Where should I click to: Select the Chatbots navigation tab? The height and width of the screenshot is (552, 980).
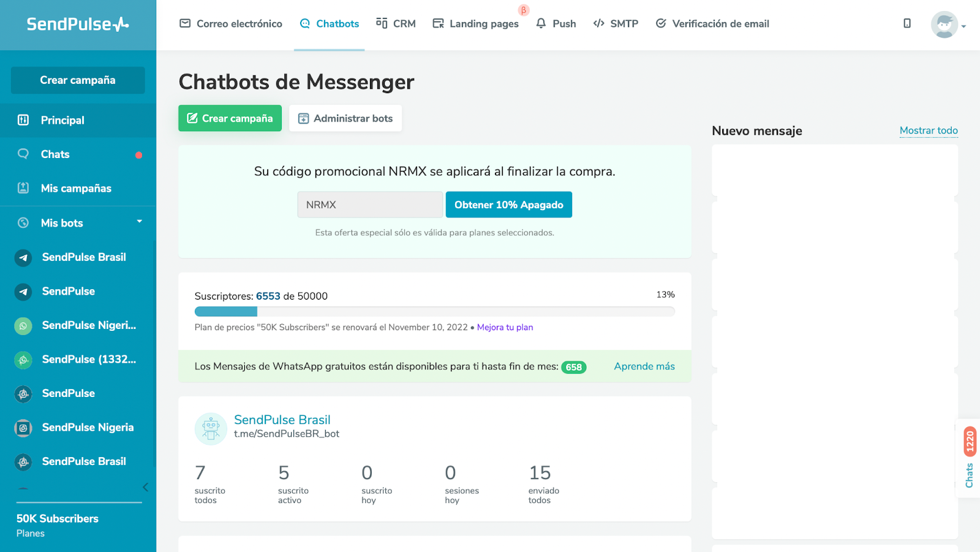click(329, 23)
